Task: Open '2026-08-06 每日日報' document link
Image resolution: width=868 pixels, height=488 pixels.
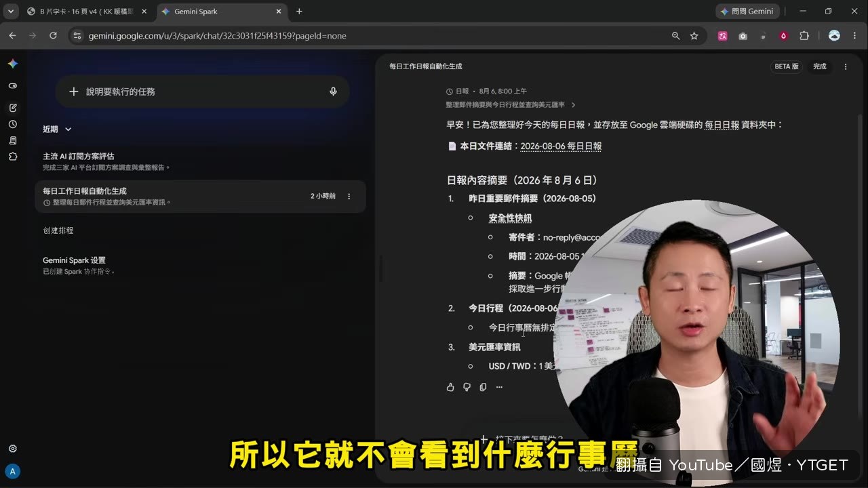Action: (561, 146)
